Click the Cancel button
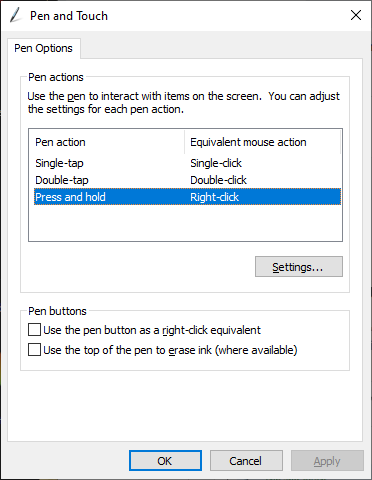 click(x=246, y=461)
